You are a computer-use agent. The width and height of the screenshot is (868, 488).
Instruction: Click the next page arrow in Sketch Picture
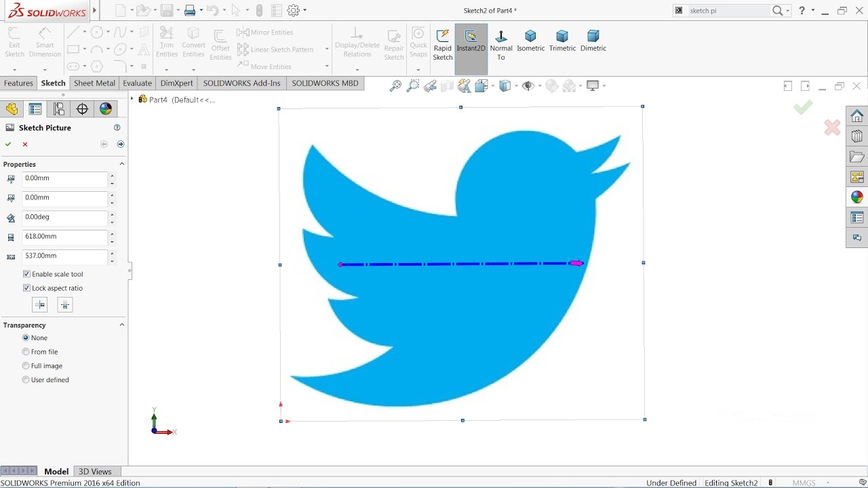click(121, 144)
